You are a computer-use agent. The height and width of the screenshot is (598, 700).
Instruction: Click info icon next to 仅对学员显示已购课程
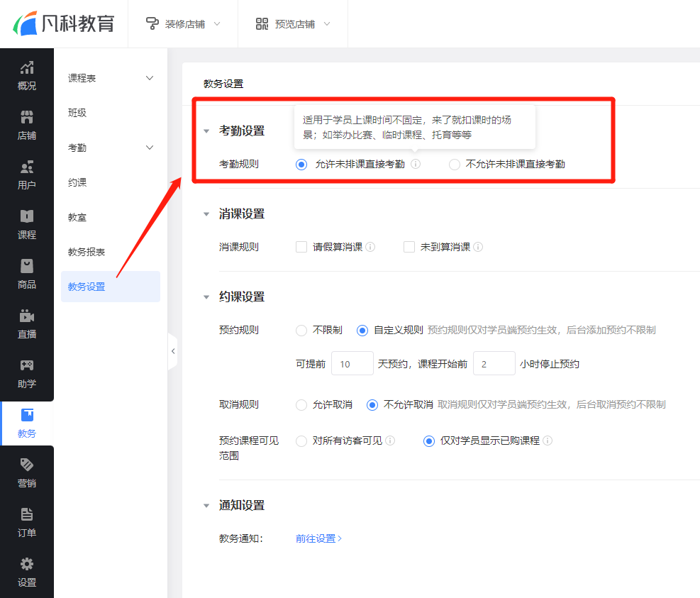pyautogui.click(x=548, y=441)
